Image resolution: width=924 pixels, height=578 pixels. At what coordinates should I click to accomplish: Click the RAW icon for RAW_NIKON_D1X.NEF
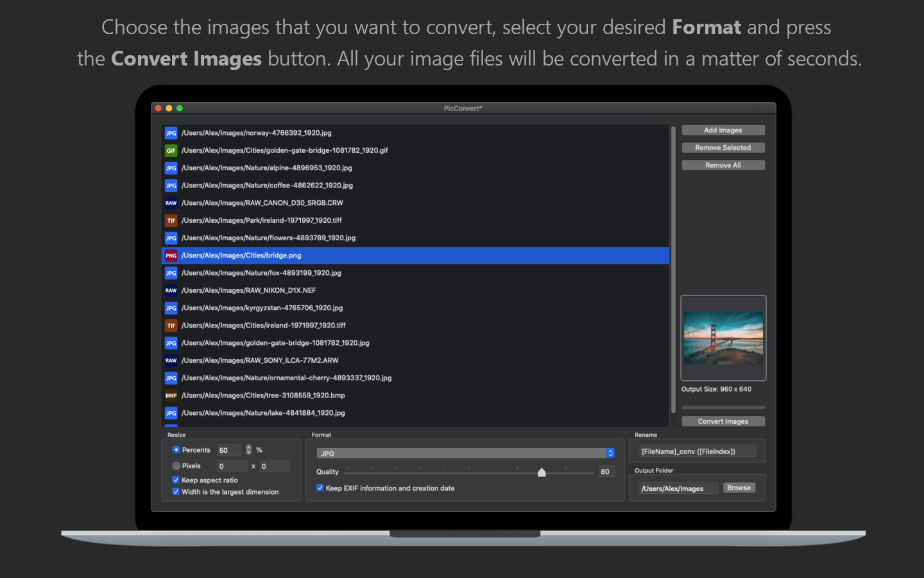coord(171,290)
